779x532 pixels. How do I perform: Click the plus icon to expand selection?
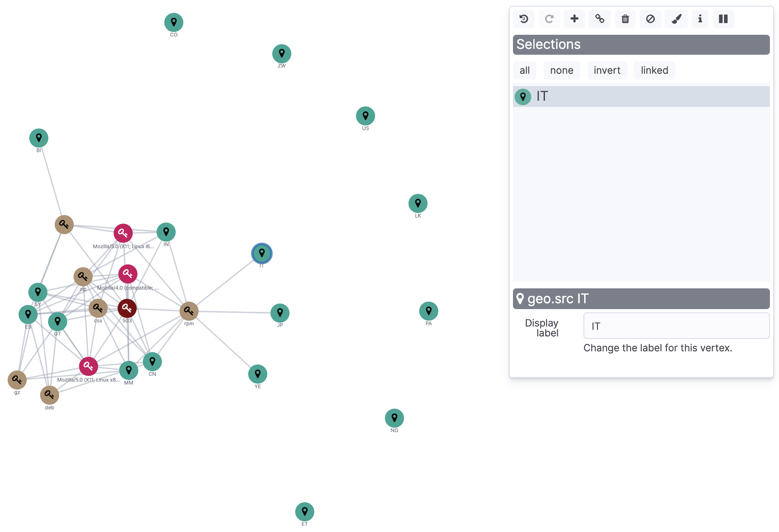tap(574, 19)
